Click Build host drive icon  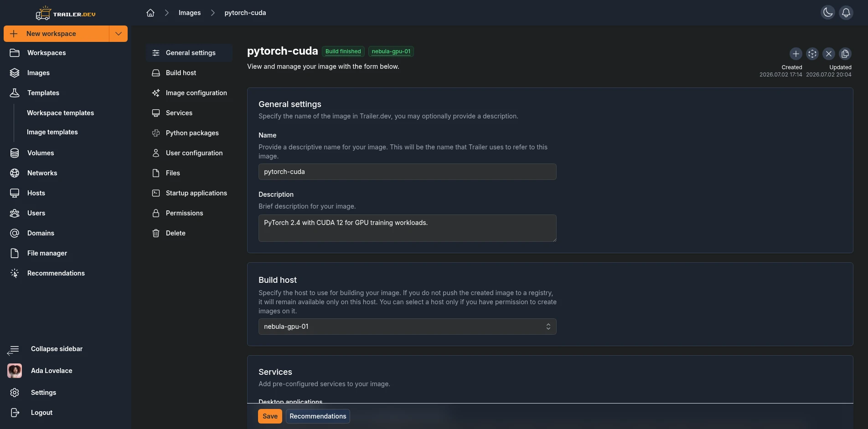pyautogui.click(x=156, y=73)
